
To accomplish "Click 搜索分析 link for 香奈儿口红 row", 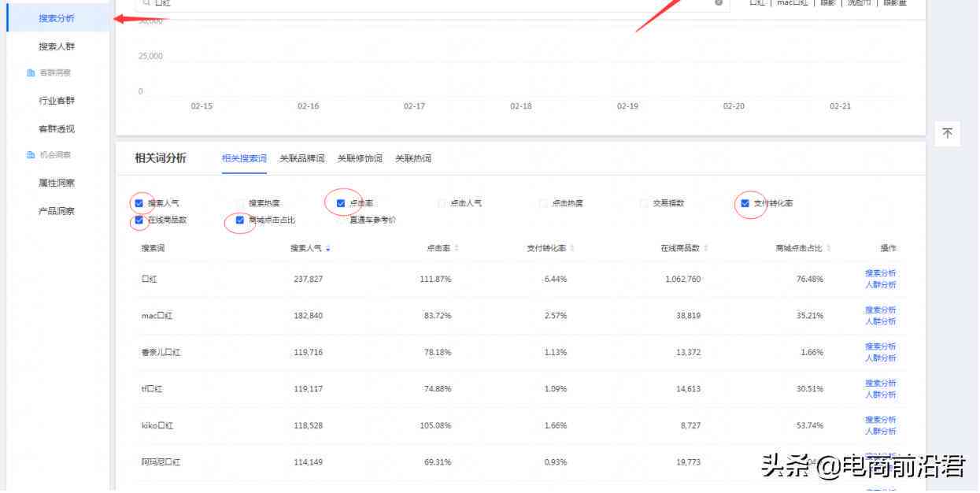I will (881, 347).
